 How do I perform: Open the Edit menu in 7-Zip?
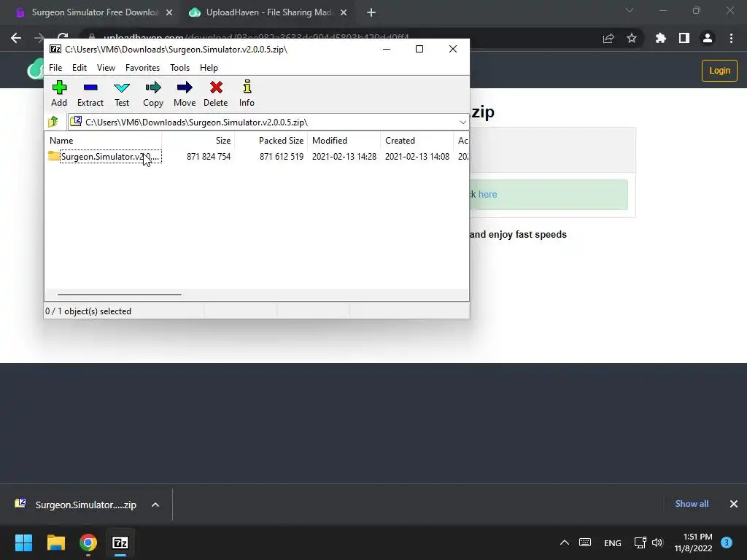[79, 68]
